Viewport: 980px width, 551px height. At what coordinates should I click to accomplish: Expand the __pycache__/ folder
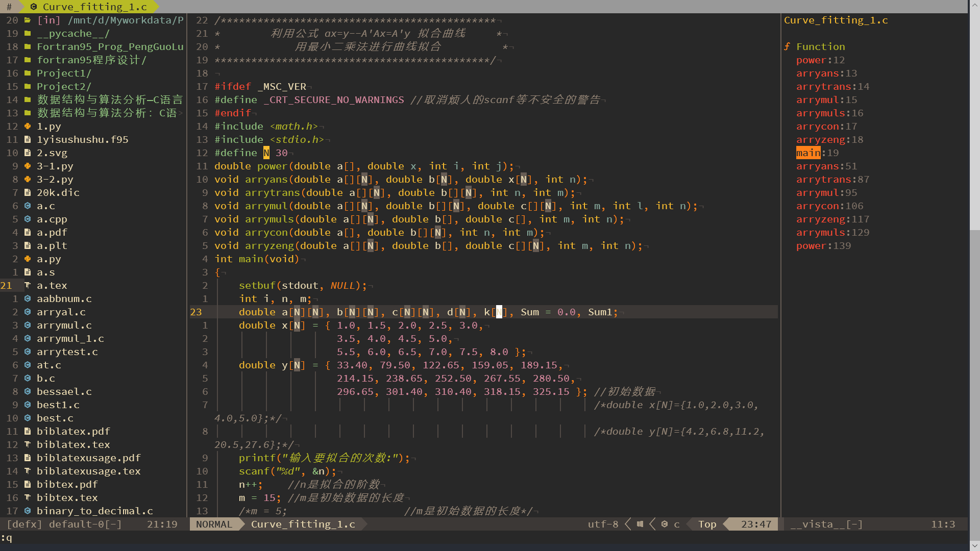point(72,33)
